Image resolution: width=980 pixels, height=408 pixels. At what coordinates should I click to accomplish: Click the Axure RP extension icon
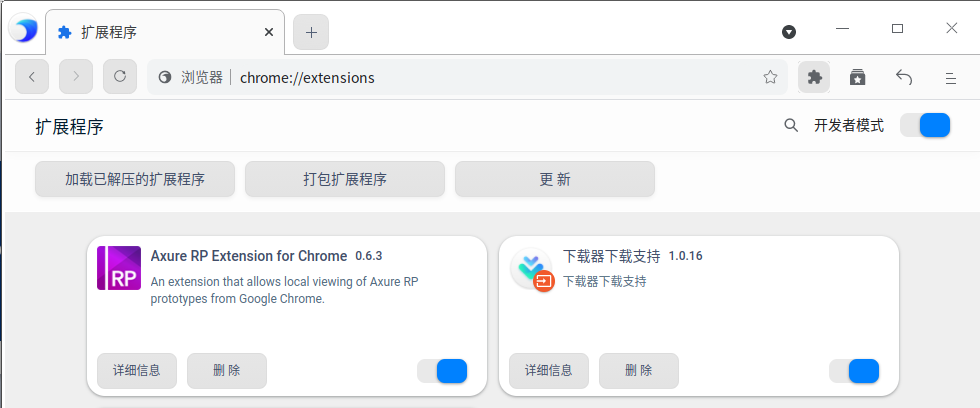[118, 268]
